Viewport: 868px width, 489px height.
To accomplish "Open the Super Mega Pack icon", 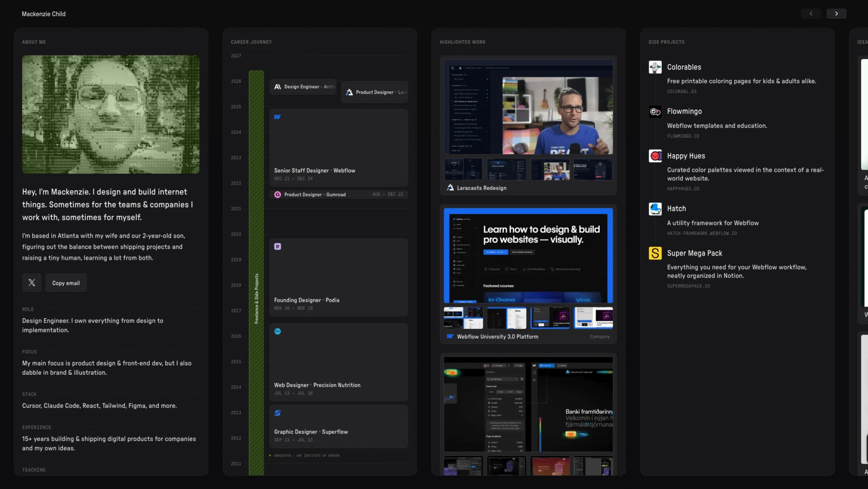I will point(655,253).
